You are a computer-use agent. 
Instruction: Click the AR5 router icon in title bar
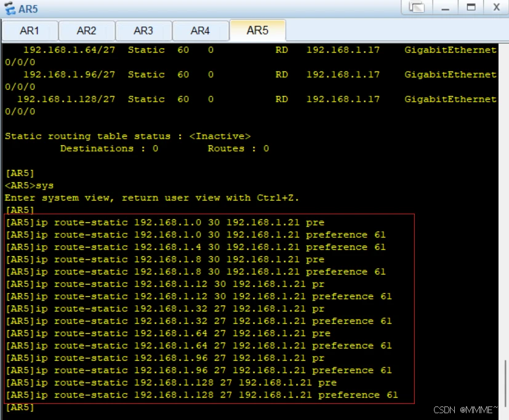(x=9, y=9)
